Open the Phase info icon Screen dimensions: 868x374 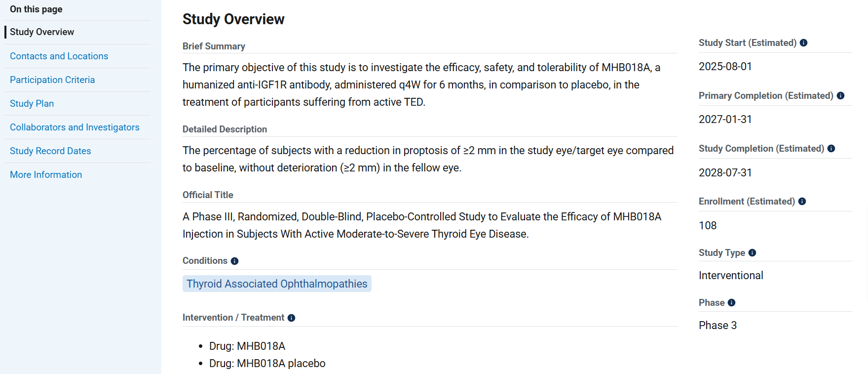click(x=731, y=303)
